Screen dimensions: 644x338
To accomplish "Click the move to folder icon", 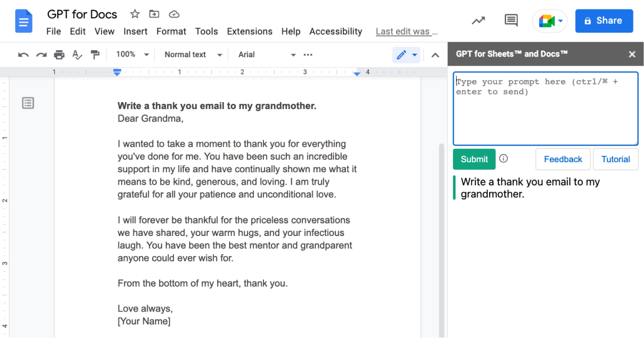I will point(154,14).
